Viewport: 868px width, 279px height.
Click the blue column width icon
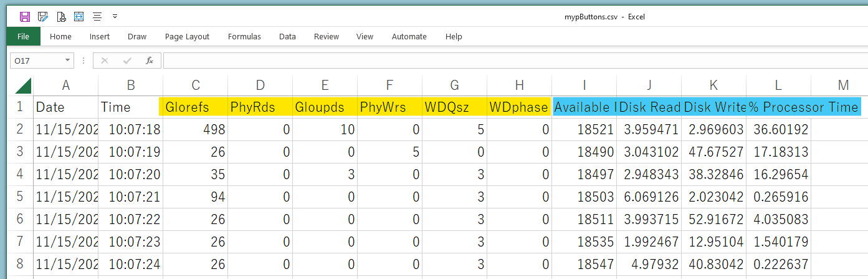[x=79, y=17]
